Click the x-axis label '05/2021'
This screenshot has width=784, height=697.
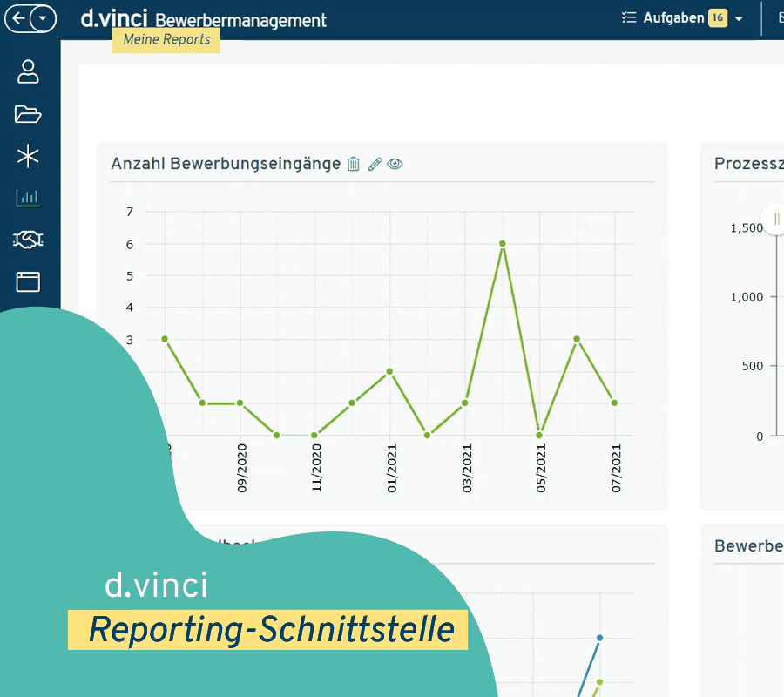point(541,468)
